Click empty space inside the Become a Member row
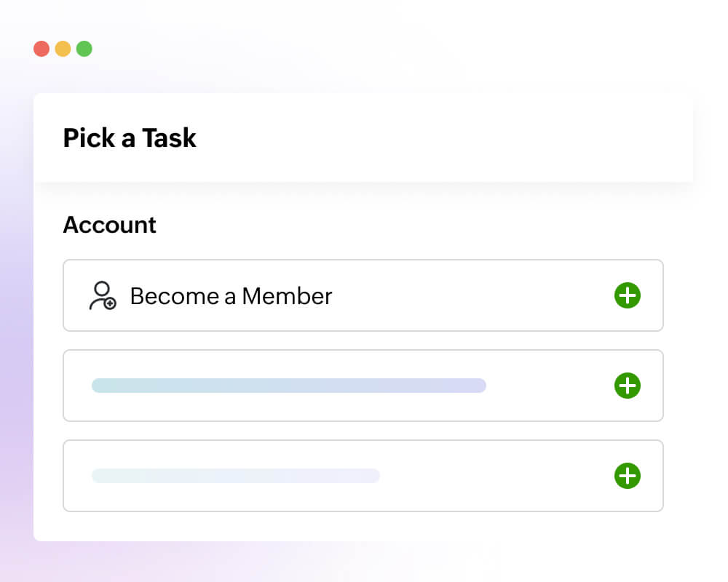728x582 pixels. (x=473, y=295)
